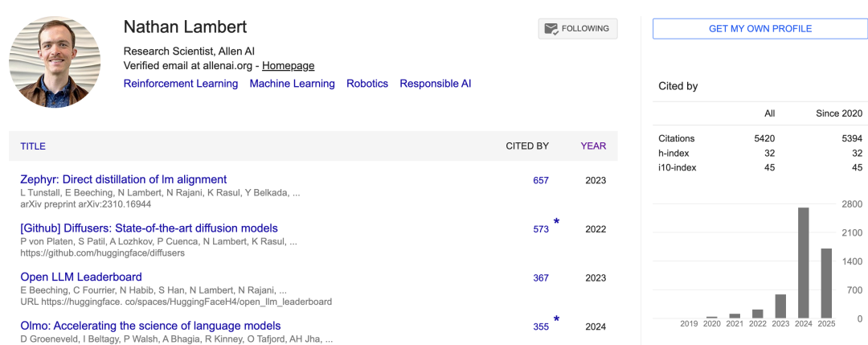Click the FOLLOWING button
Screen dimensions: 868x345
pos(578,29)
